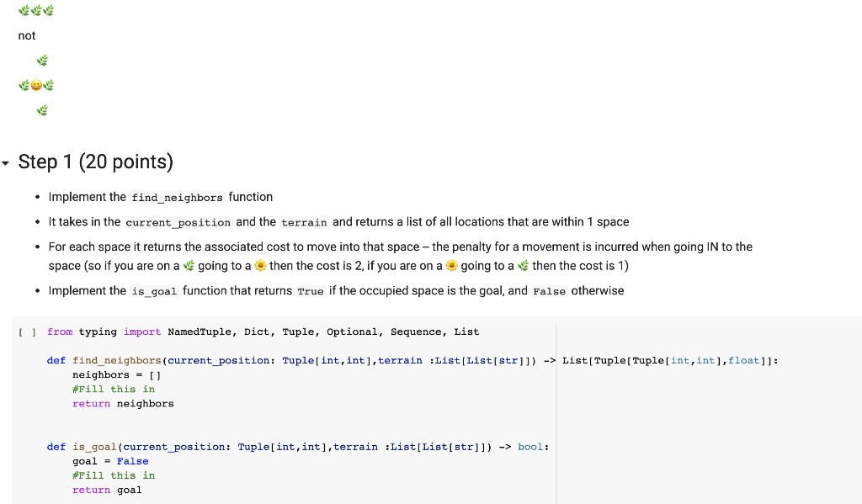
Task: Click the plant emoji after 'you are on a'
Action: pos(189,266)
